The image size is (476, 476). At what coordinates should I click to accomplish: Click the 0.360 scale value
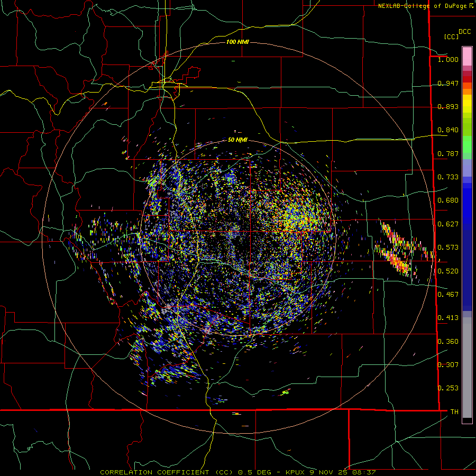[448, 342]
